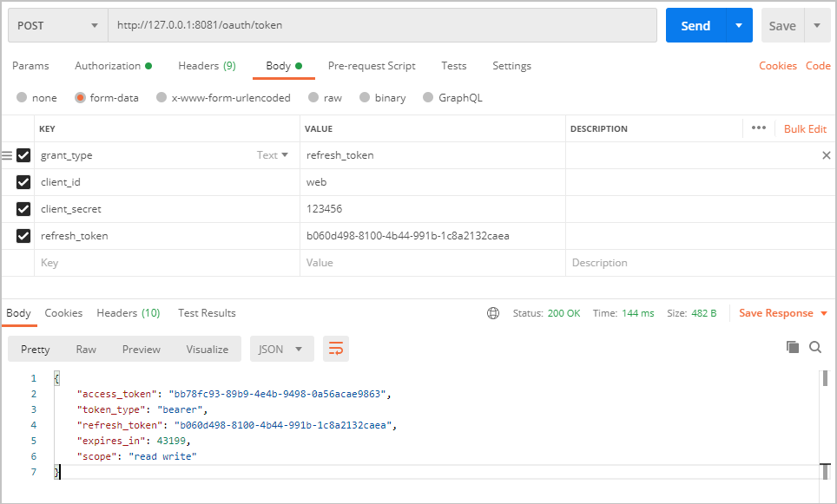
Task: Click the empty Key placeholder field
Action: (x=167, y=262)
